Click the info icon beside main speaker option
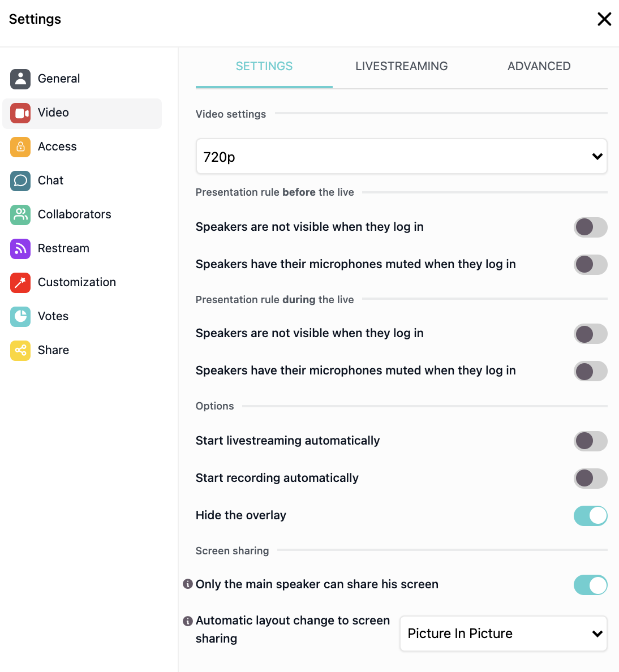This screenshot has height=672, width=619. coord(188,584)
